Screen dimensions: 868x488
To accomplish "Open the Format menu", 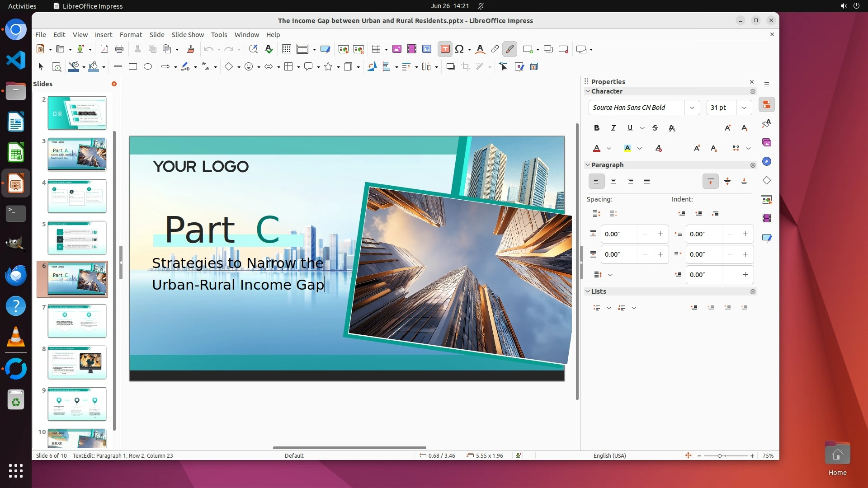I will pos(131,35).
